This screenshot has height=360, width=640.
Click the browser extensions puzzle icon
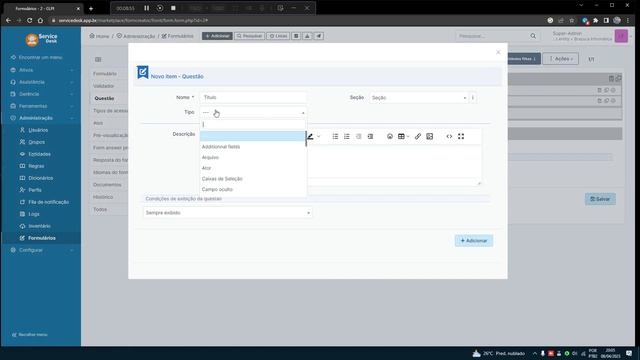point(596,20)
